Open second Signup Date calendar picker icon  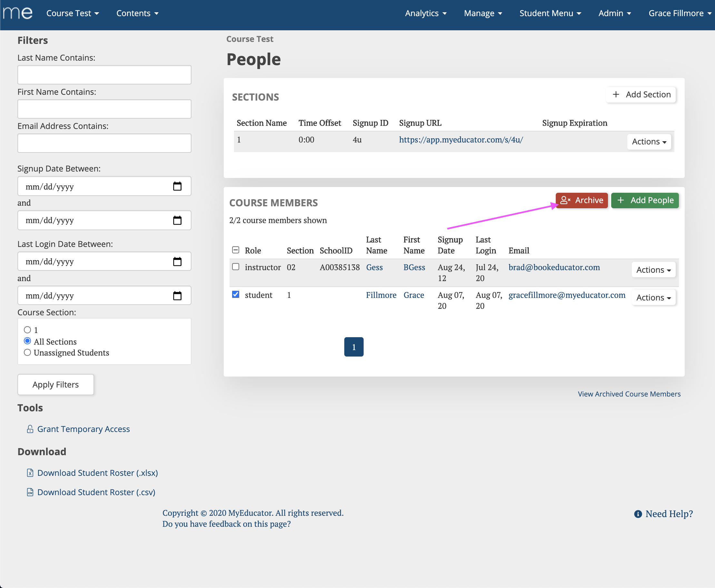177,220
